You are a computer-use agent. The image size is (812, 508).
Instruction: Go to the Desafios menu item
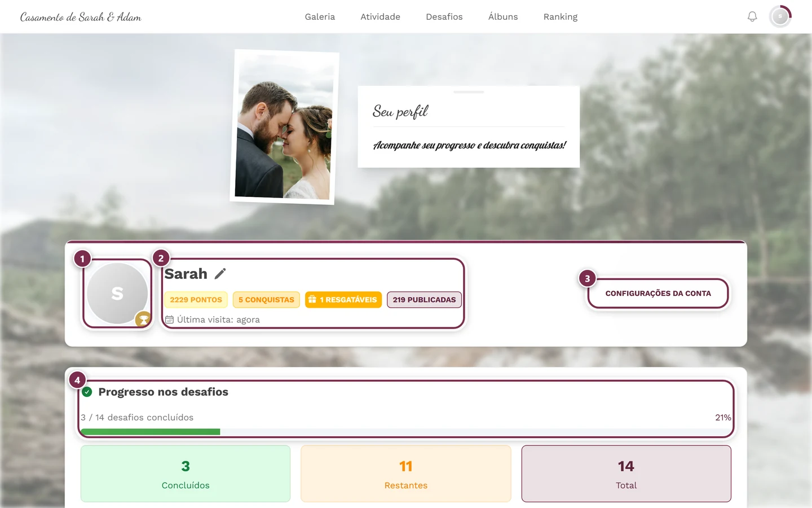click(x=444, y=17)
